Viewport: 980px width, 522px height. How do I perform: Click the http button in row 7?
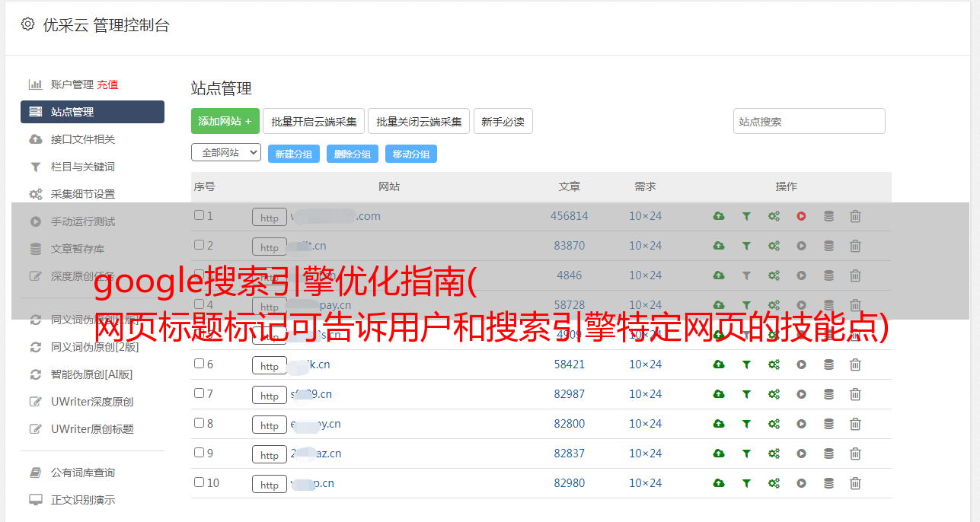pyautogui.click(x=270, y=395)
